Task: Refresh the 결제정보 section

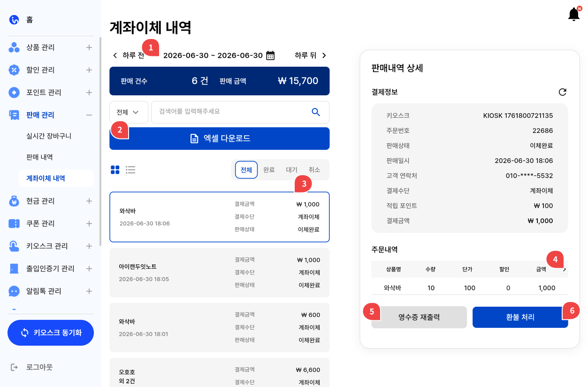Action: [x=563, y=92]
